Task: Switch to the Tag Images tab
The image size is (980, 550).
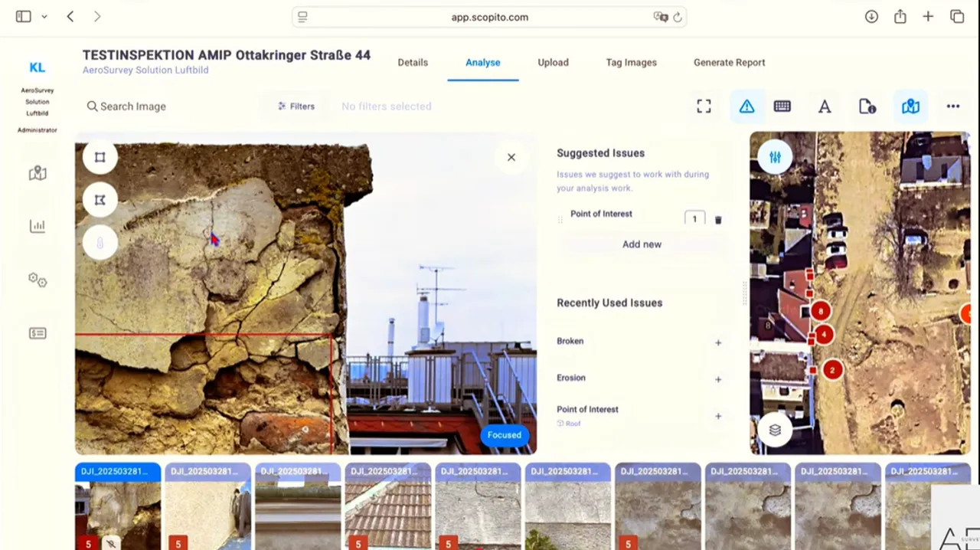Action: (631, 63)
